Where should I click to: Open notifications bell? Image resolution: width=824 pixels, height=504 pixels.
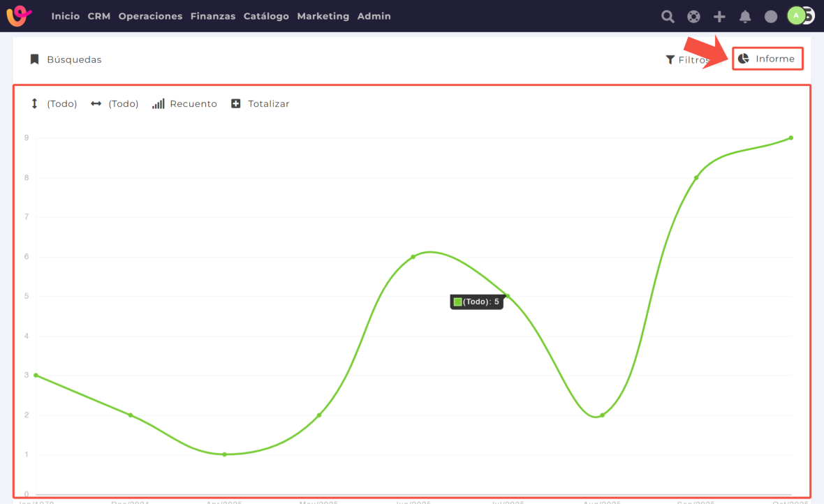click(745, 16)
